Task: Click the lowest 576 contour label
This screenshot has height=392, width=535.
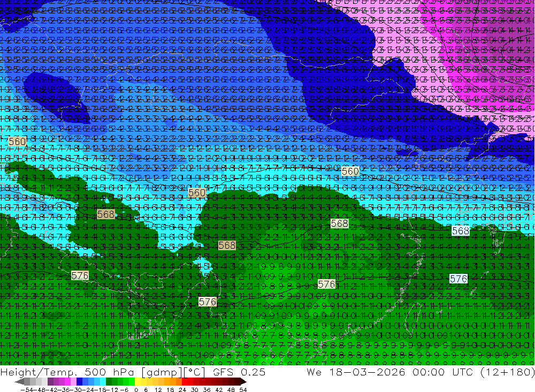Action: [208, 302]
